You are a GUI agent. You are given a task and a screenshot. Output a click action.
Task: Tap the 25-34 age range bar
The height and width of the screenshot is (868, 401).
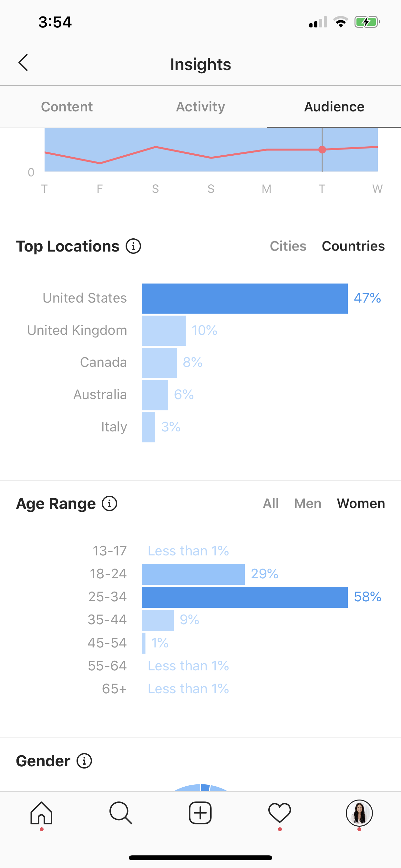pos(245,597)
